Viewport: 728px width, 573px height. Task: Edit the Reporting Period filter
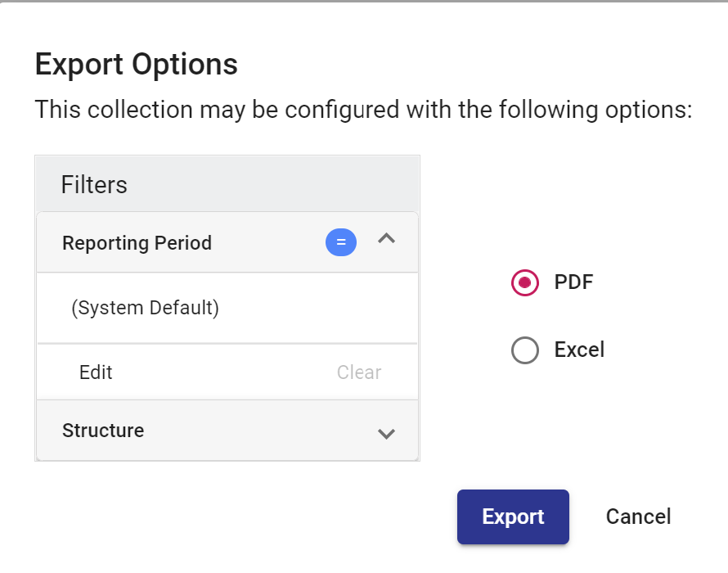[x=96, y=372]
